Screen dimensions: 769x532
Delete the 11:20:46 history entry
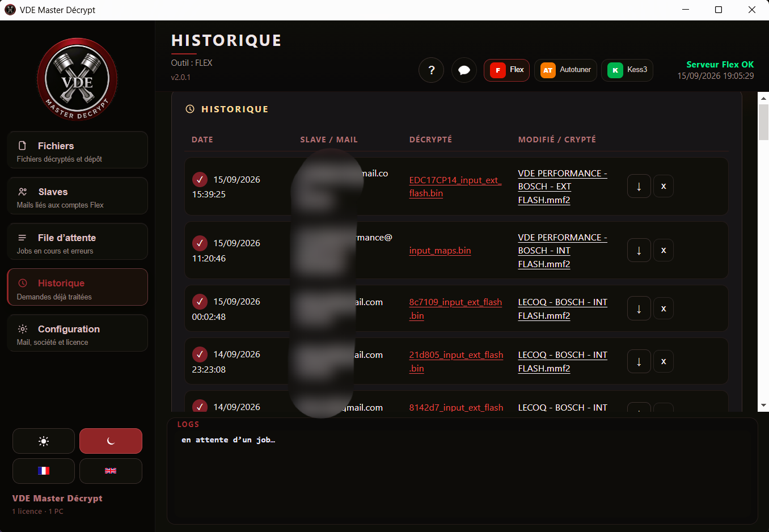pos(664,250)
